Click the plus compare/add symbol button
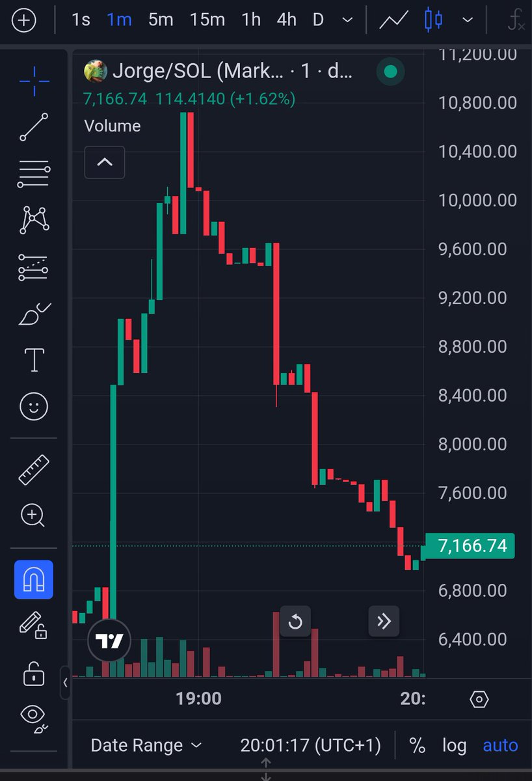Image resolution: width=532 pixels, height=781 pixels. coord(24,20)
